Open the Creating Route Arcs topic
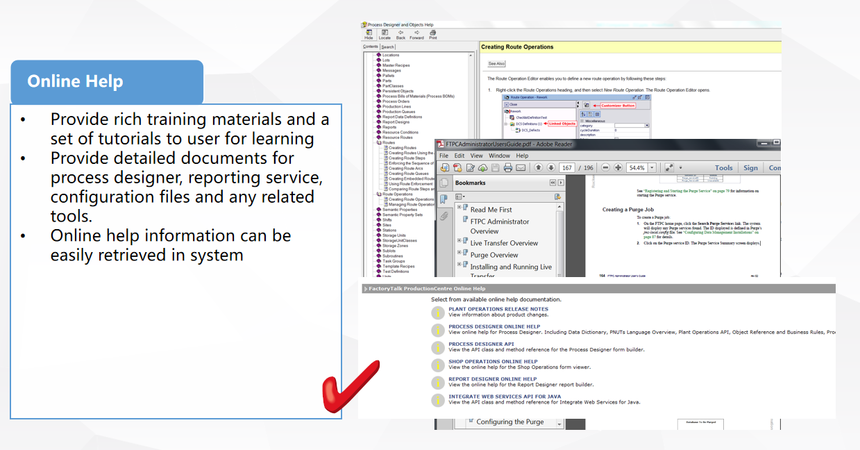Screen dimensions: 860x450 (406, 168)
